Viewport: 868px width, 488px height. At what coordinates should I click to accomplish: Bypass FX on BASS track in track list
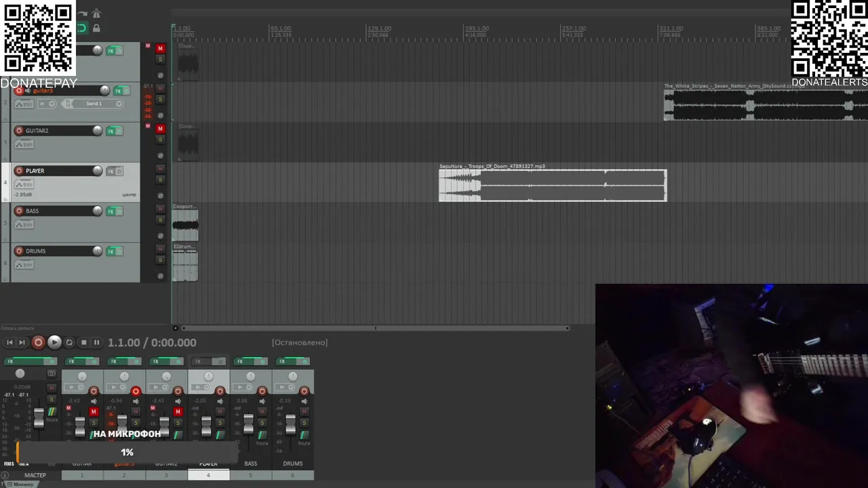[x=119, y=211]
